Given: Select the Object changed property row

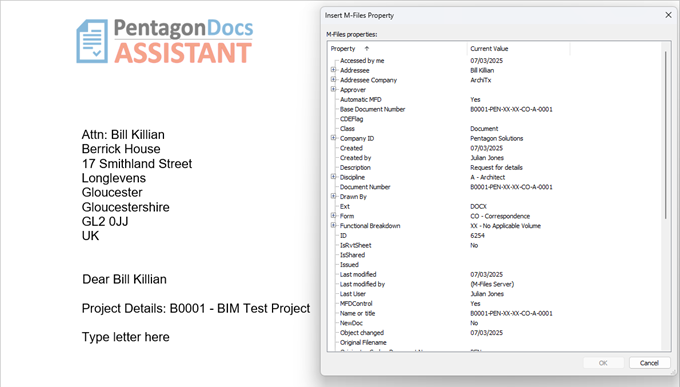Looking at the screenshot, I should coord(362,333).
